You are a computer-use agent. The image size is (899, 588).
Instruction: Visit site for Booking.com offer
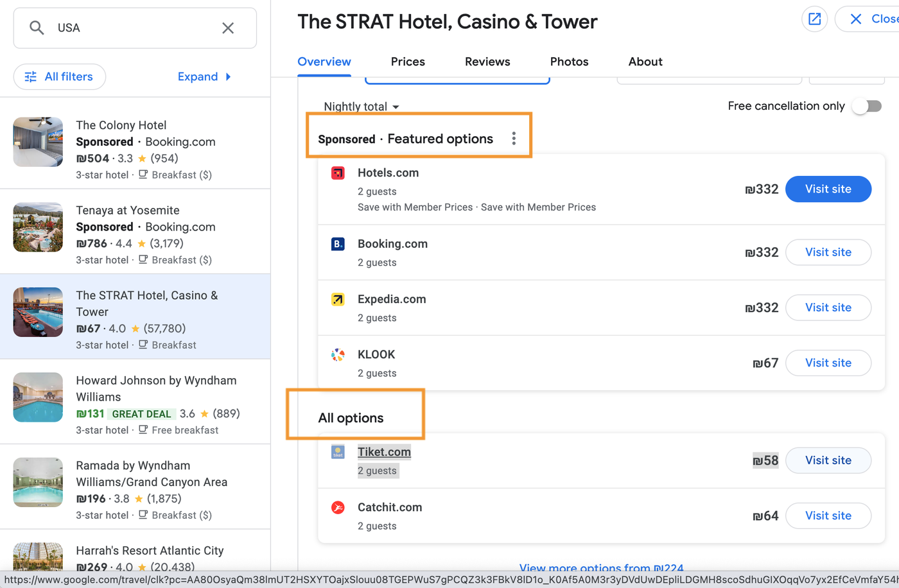coord(828,252)
